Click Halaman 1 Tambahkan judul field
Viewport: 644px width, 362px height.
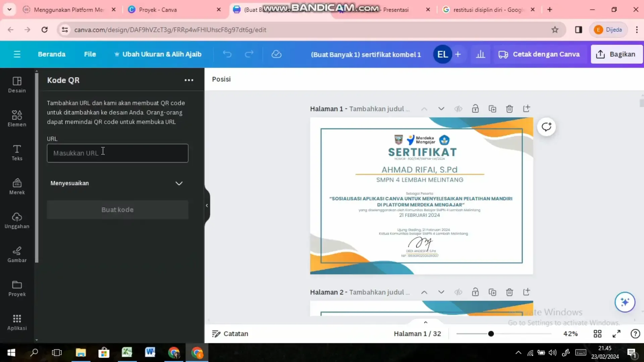[x=379, y=109]
